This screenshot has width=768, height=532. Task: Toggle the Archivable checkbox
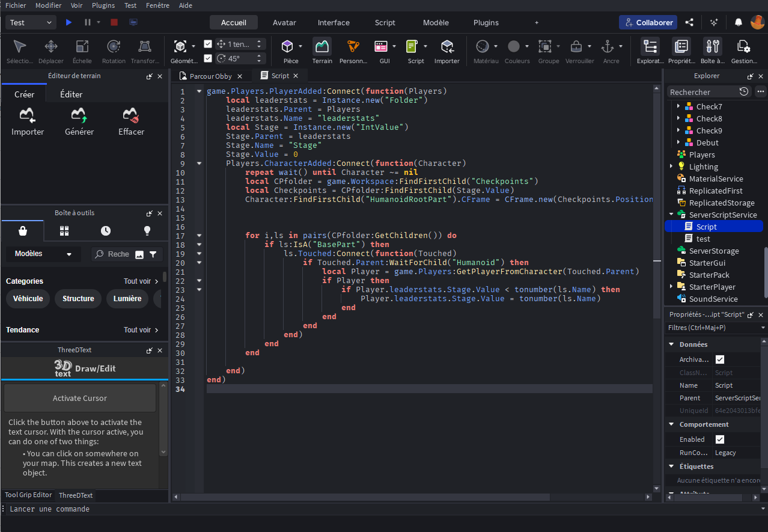click(x=720, y=359)
